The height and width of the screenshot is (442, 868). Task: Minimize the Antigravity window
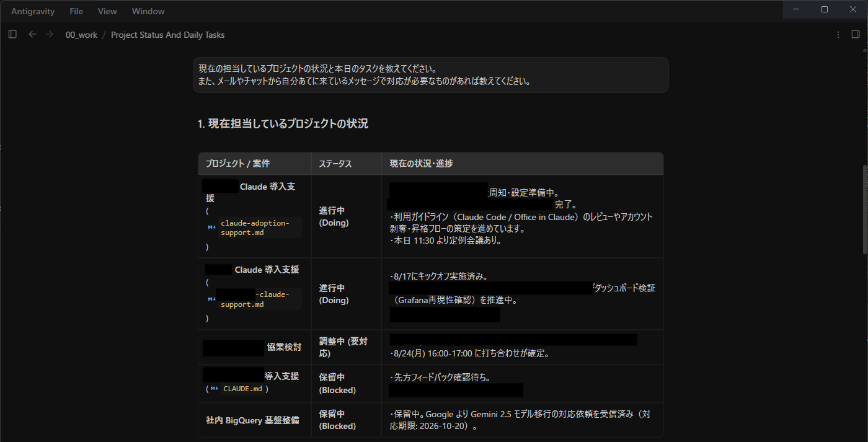pos(797,9)
